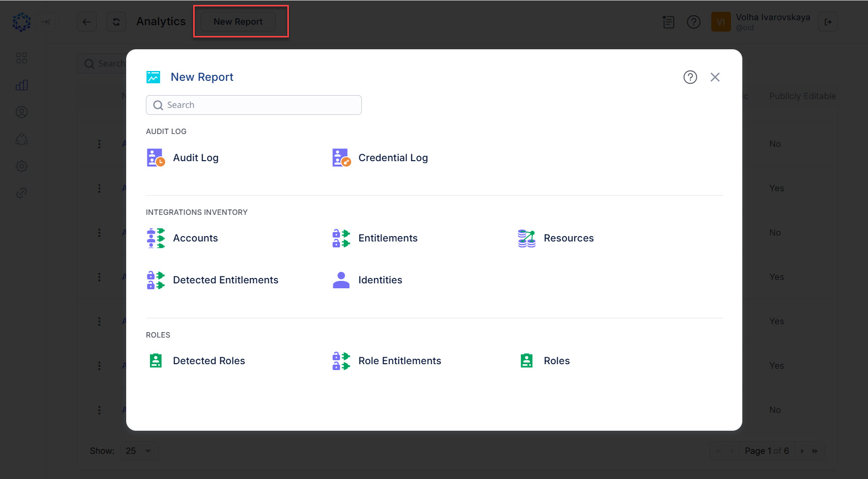Open the Identities sidebar icon

coord(22,112)
